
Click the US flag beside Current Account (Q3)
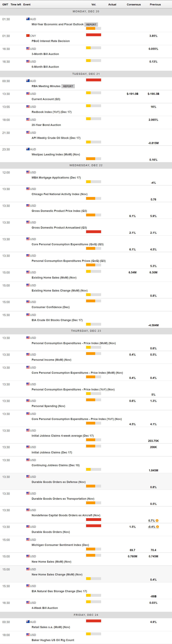[28, 94]
